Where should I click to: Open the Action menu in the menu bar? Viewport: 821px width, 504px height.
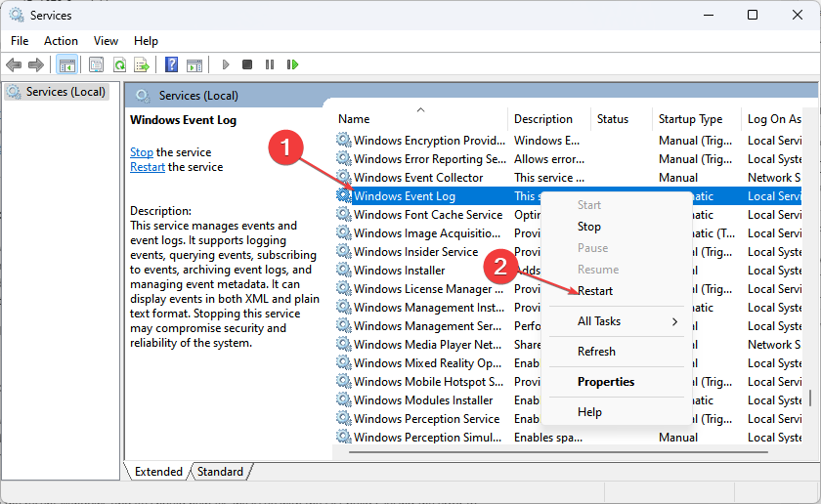pyautogui.click(x=61, y=40)
